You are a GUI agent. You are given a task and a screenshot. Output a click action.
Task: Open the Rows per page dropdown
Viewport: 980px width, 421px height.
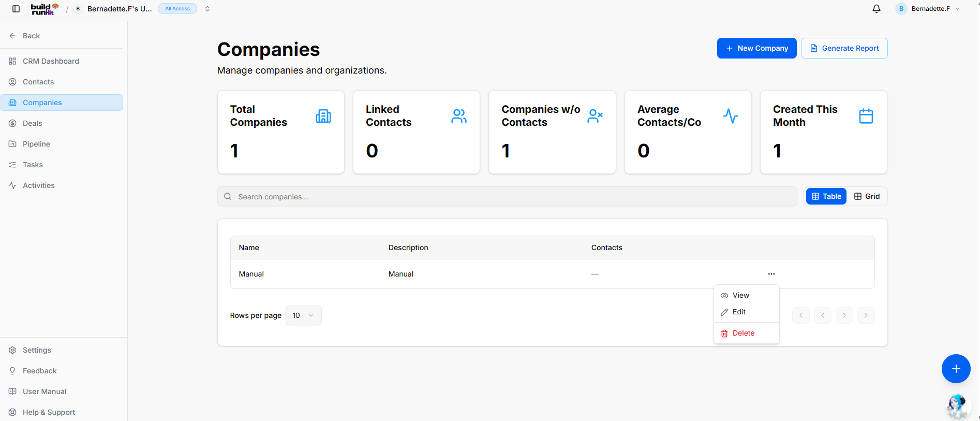304,315
